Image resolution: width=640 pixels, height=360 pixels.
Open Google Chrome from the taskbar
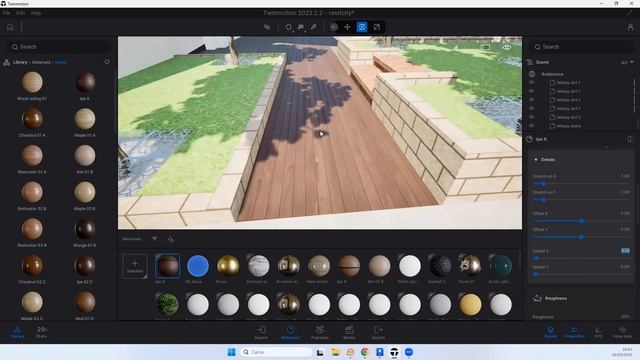(x=365, y=352)
